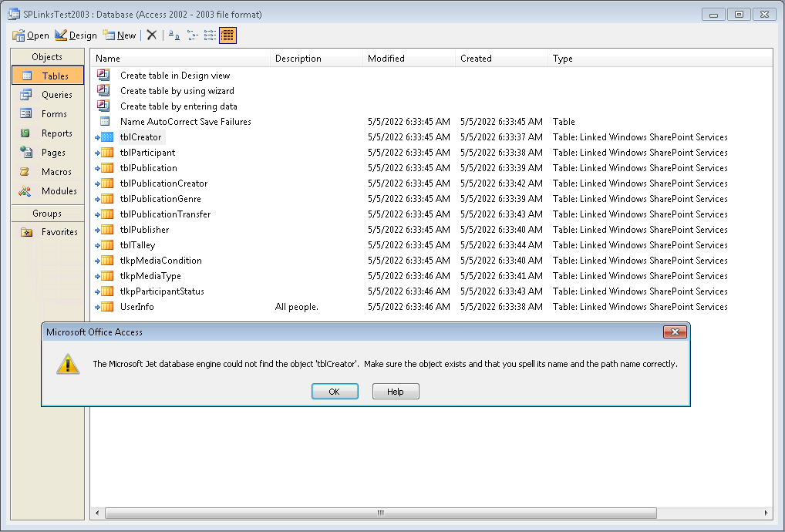Click the Design toolbar button
This screenshot has width=785, height=532.
click(x=76, y=35)
